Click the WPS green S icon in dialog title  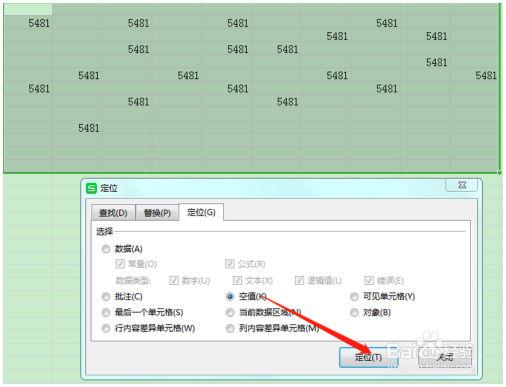tap(91, 188)
